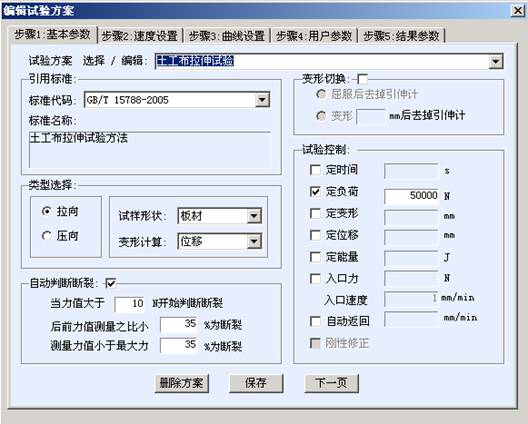
Task: Check the 定能量 checkbox
Action: tap(315, 257)
